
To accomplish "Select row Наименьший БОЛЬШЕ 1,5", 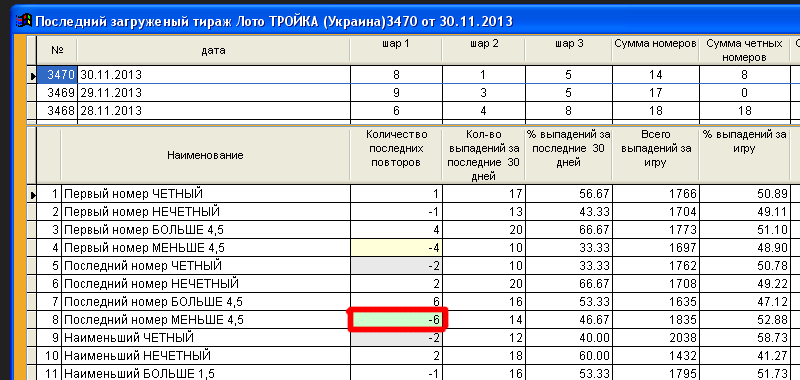I will point(205,373).
